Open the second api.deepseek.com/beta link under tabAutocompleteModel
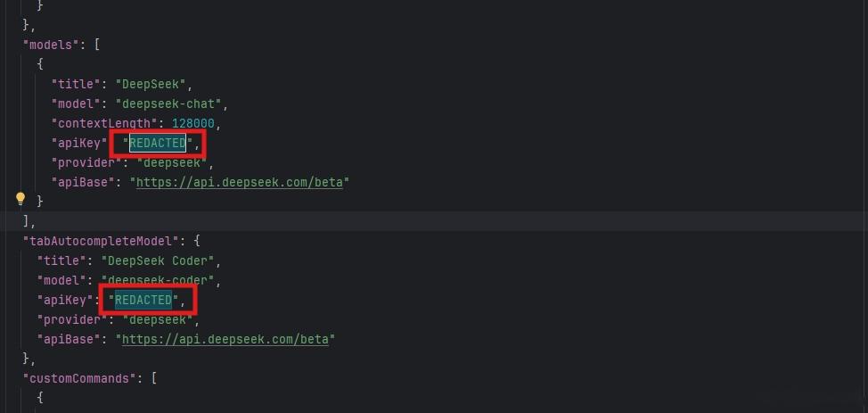Image resolution: width=868 pixels, height=413 pixels. coord(225,339)
